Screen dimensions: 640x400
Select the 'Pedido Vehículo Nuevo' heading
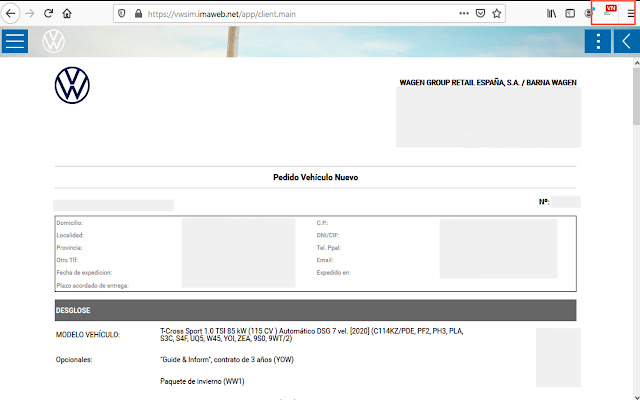[x=316, y=177]
